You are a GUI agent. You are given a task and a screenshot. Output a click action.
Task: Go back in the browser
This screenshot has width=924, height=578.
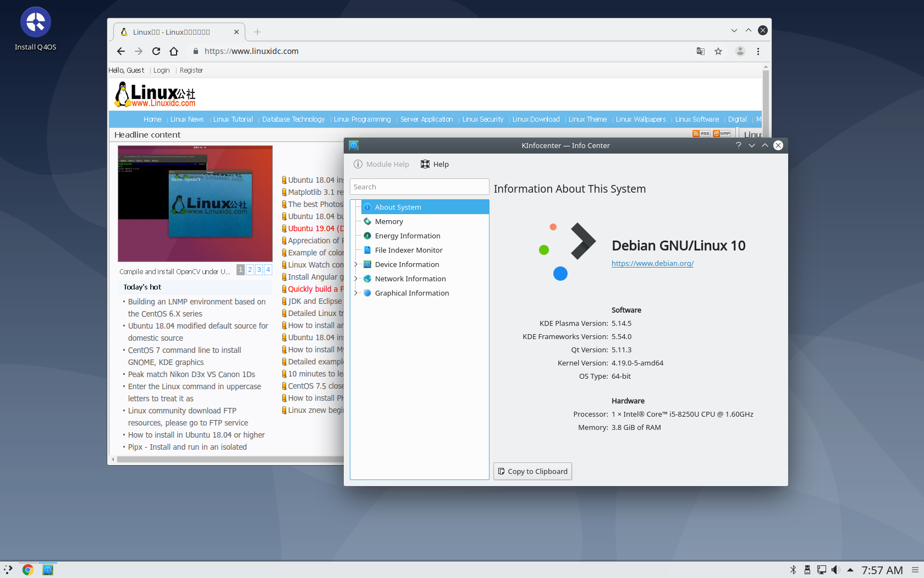(121, 51)
